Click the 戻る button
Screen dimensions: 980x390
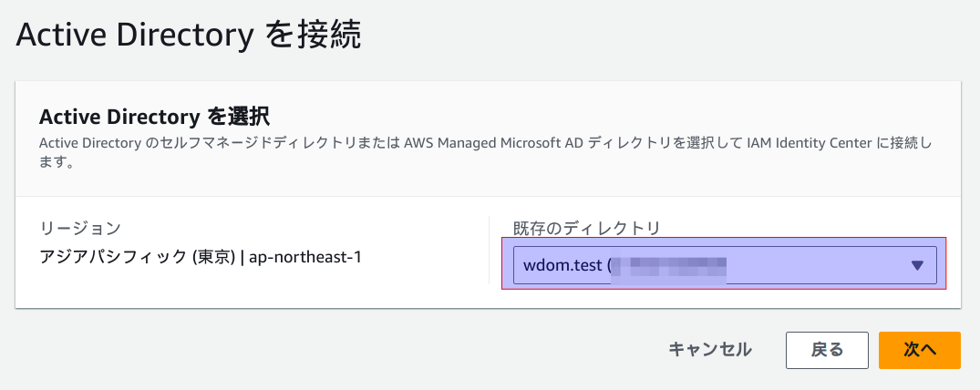pos(827,350)
